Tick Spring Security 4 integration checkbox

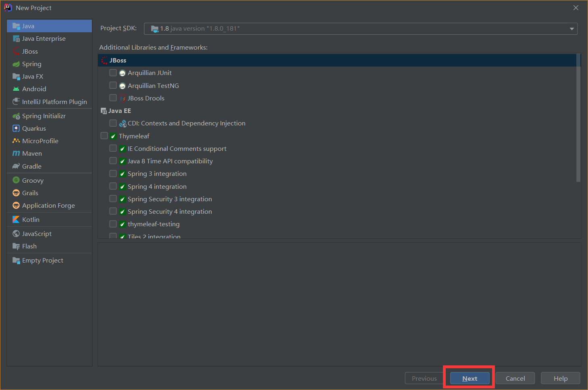113,211
